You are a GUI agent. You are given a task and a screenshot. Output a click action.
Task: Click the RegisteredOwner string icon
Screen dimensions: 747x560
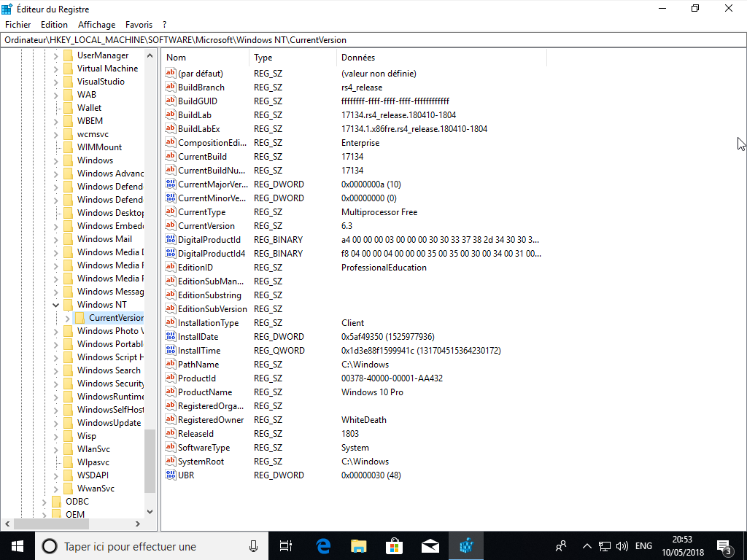click(171, 419)
